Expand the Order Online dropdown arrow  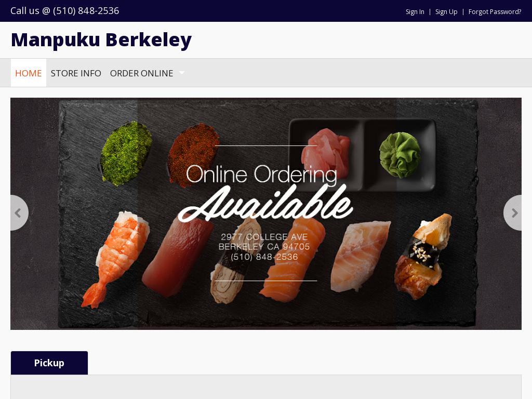(x=181, y=73)
